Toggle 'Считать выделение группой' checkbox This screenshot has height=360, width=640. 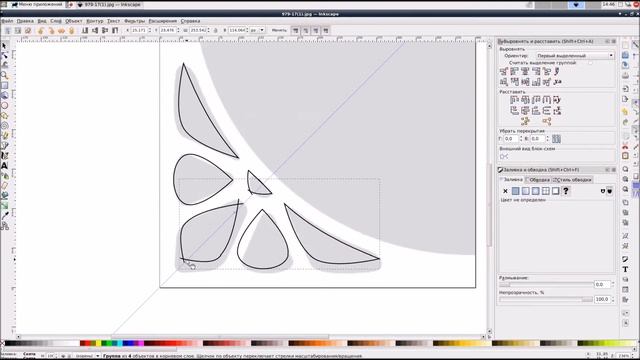(x=590, y=63)
